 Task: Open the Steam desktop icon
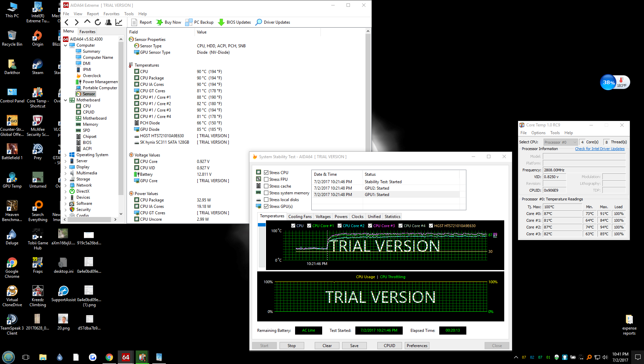pyautogui.click(x=38, y=67)
